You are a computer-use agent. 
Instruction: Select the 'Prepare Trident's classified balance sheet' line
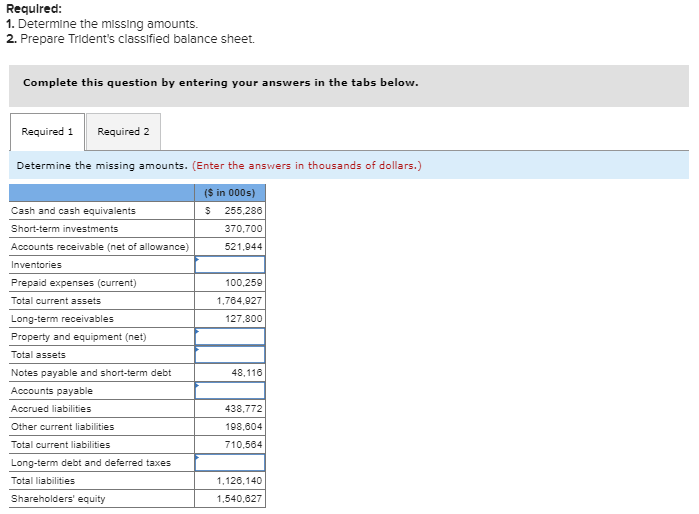pyautogui.click(x=131, y=39)
